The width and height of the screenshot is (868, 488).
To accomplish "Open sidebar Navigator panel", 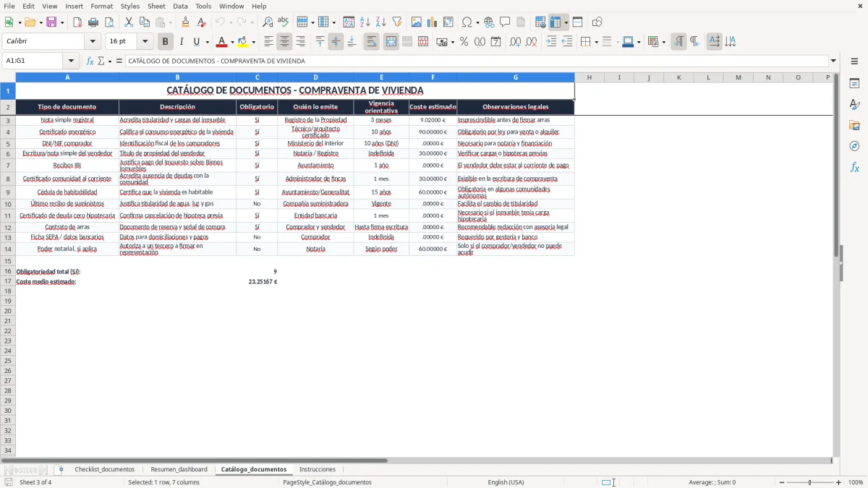I will coord(854,147).
